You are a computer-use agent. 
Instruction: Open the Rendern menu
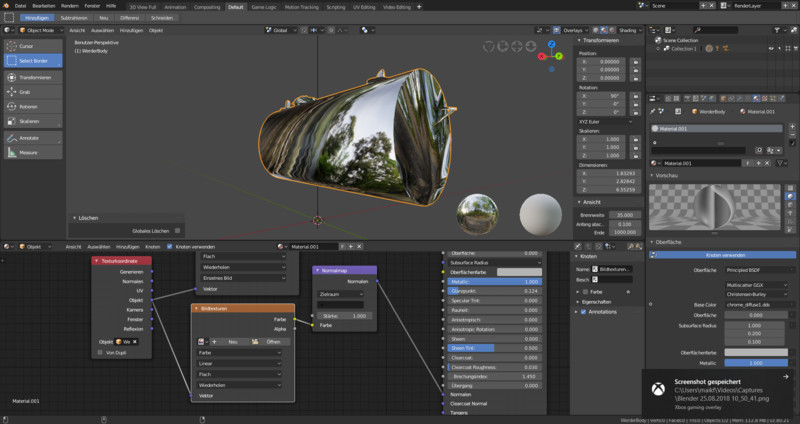click(68, 6)
